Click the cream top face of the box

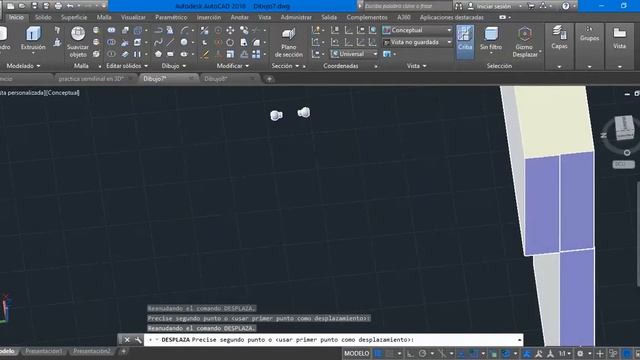553,122
